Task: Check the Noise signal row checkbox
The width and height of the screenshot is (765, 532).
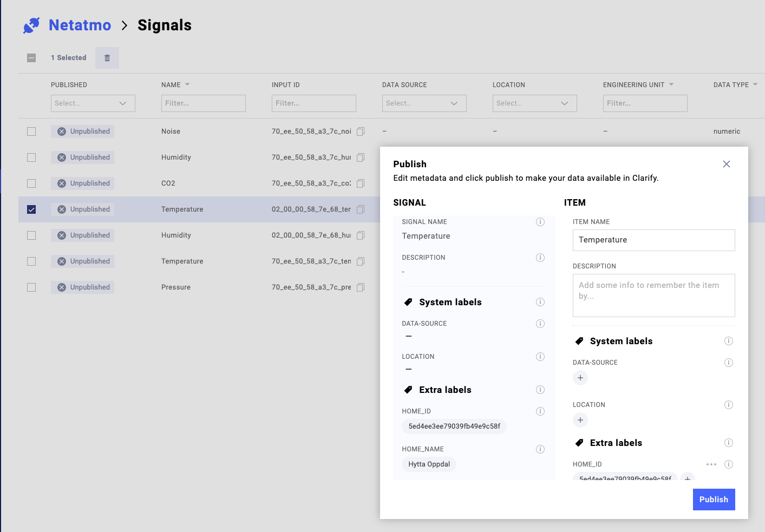Action: point(31,132)
